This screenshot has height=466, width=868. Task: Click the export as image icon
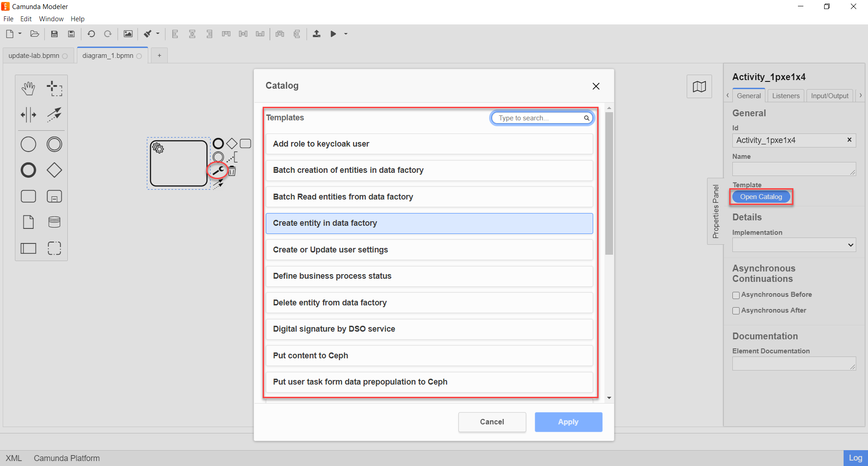coord(128,34)
